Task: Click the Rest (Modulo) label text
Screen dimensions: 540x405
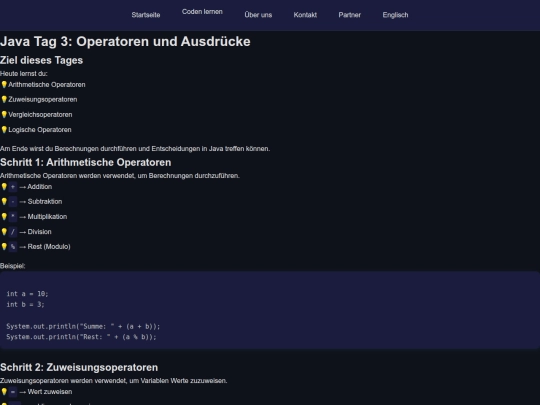Action: click(49, 247)
